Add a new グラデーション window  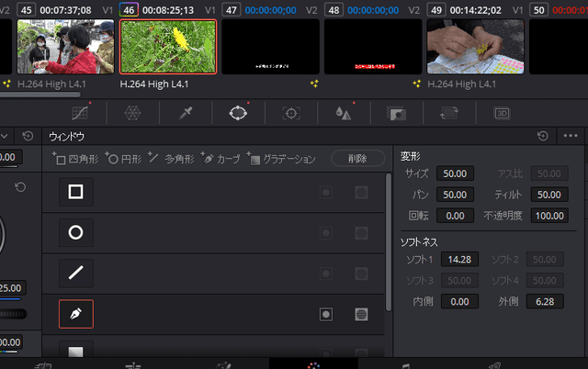281,159
